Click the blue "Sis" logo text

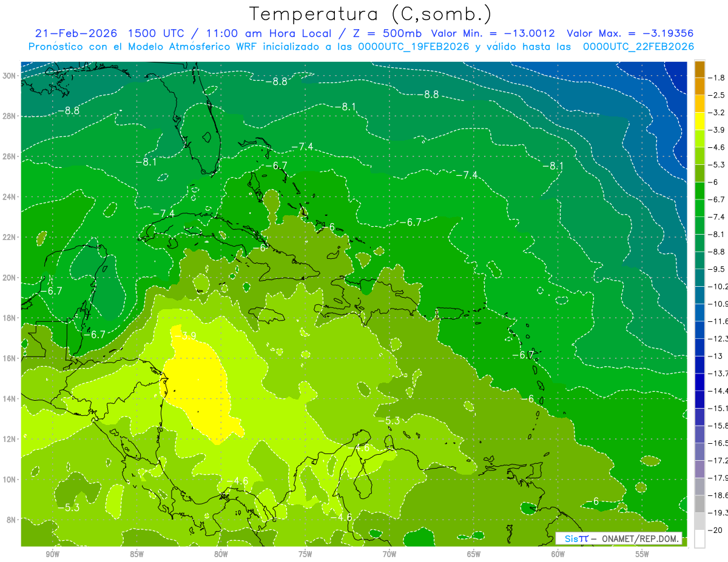[x=570, y=538]
